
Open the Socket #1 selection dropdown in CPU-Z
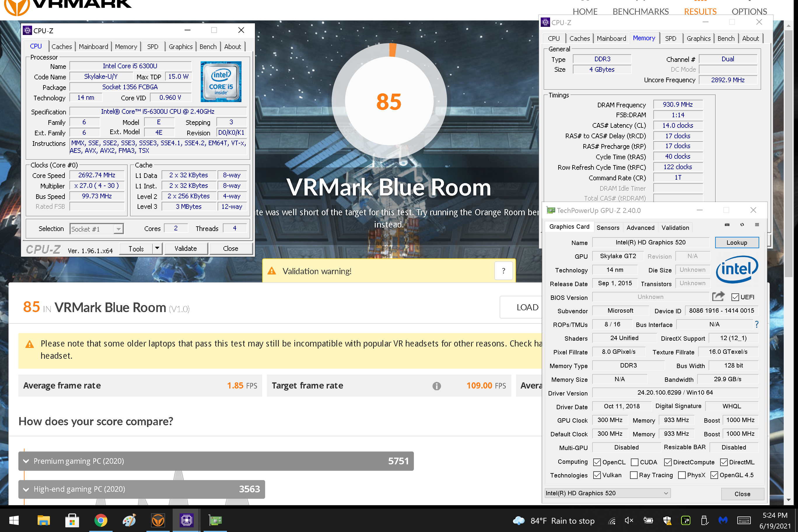click(96, 229)
